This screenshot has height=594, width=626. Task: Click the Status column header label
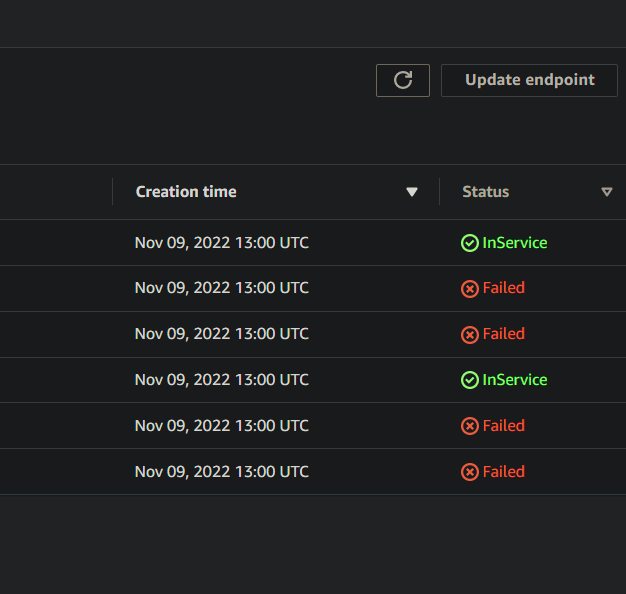[485, 192]
